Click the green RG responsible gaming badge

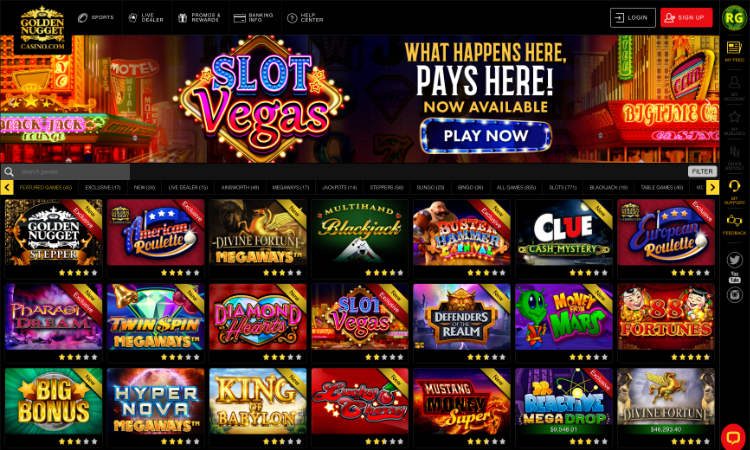click(734, 18)
